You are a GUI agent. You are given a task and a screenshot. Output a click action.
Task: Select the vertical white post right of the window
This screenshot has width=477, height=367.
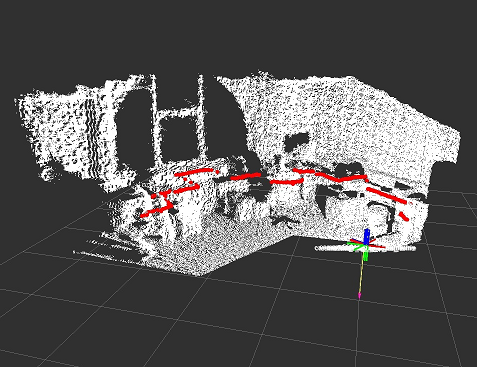pyautogui.click(x=201, y=117)
